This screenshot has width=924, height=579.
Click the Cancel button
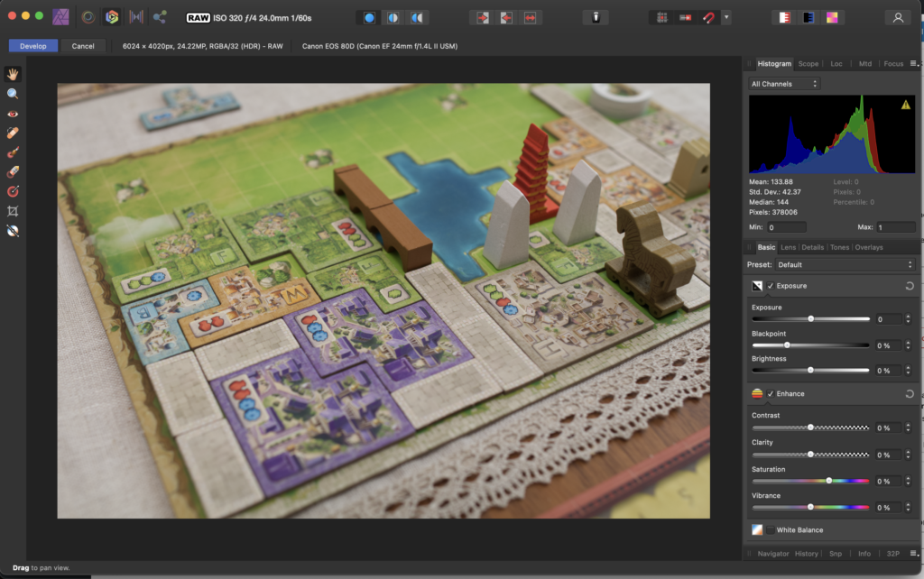pos(83,46)
